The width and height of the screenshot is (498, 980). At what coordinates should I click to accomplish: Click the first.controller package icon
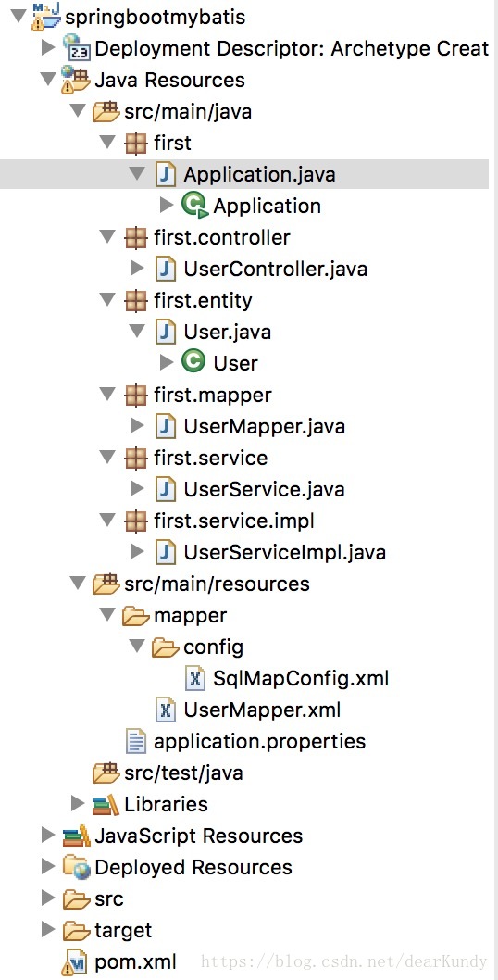click(135, 237)
